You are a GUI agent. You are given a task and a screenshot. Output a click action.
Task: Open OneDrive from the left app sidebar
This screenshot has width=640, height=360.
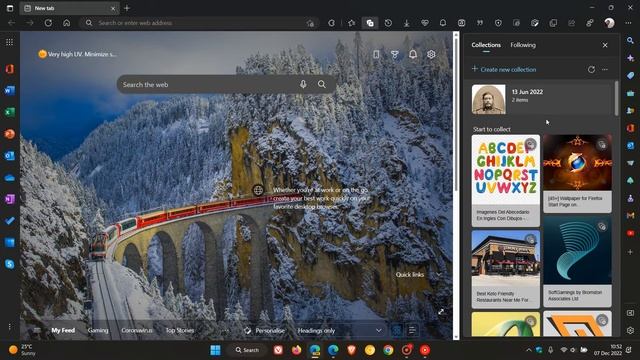point(9,178)
